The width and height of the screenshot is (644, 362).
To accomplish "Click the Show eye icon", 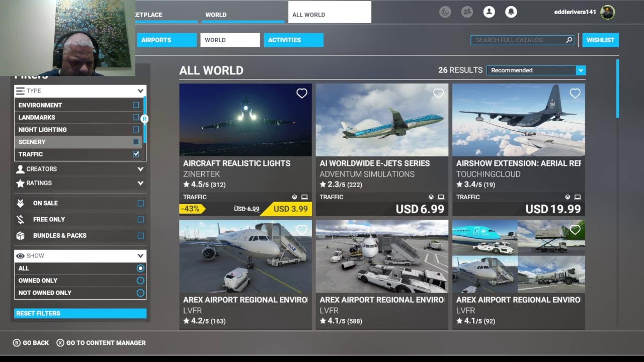I will [x=21, y=256].
